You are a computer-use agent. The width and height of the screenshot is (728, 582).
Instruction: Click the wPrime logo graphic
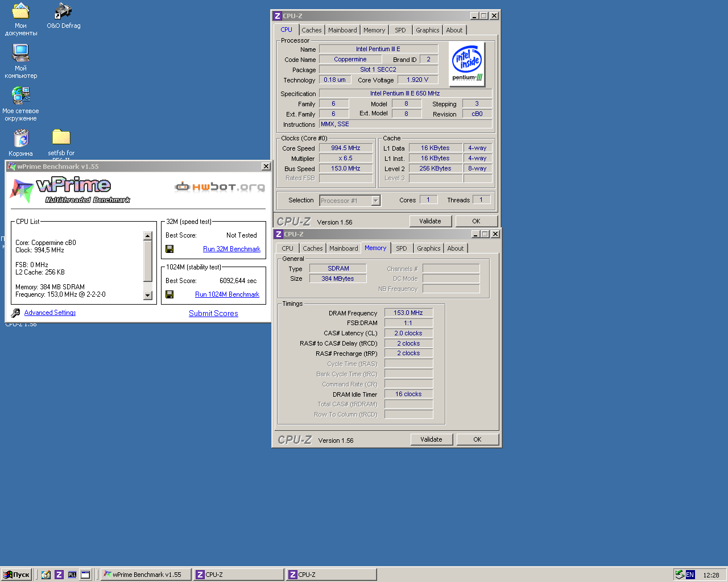[x=70, y=190]
